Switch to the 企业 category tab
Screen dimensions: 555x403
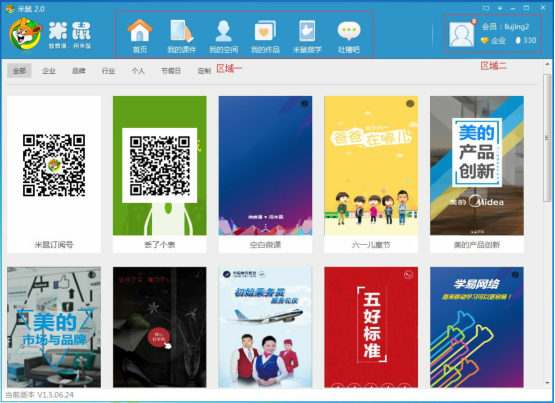[x=49, y=71]
